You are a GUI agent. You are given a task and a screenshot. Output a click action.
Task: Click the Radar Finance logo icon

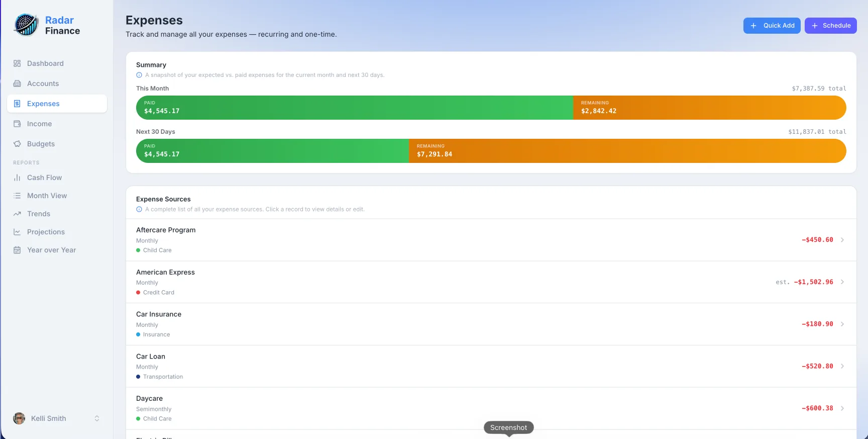(x=26, y=25)
